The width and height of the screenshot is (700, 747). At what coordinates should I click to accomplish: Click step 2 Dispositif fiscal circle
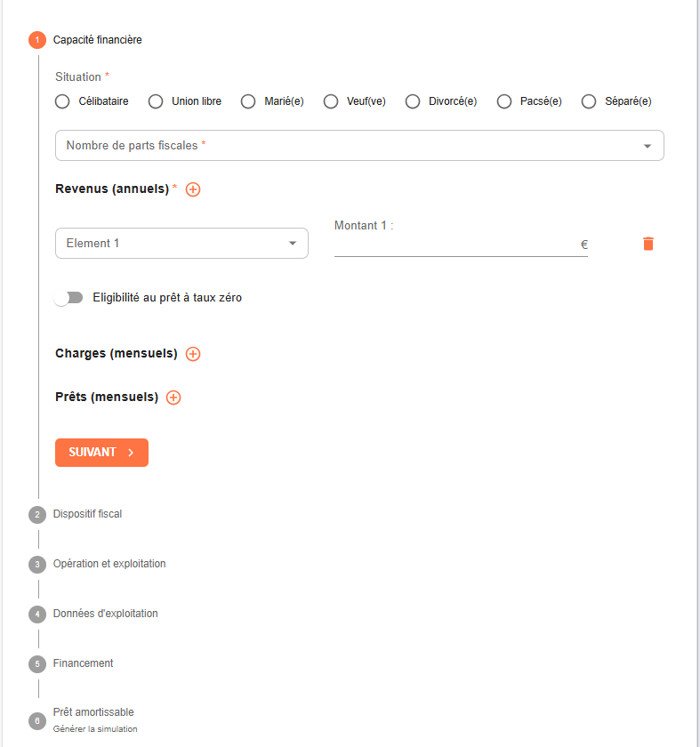pos(37,514)
